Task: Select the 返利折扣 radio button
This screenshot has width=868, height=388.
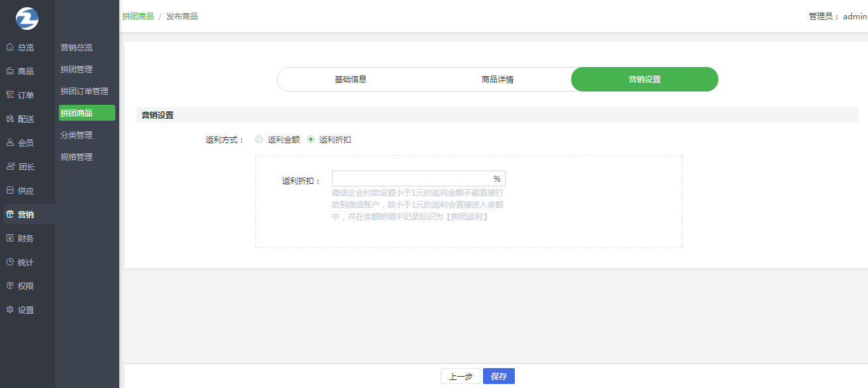Action: 311,139
